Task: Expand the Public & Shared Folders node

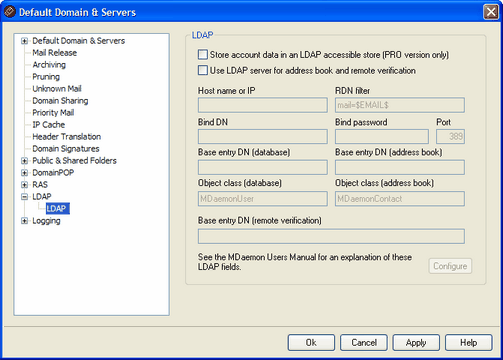Action: [24, 161]
